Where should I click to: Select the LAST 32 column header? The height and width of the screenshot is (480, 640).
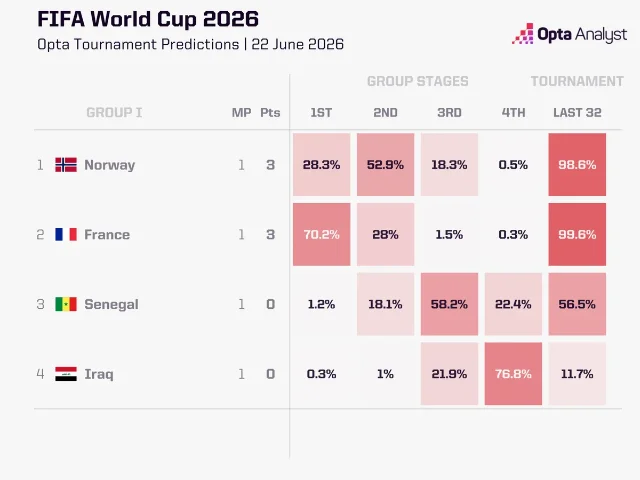577,113
